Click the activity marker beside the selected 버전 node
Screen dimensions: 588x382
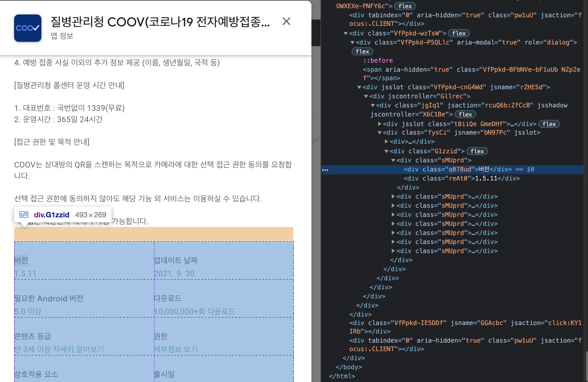tap(326, 169)
